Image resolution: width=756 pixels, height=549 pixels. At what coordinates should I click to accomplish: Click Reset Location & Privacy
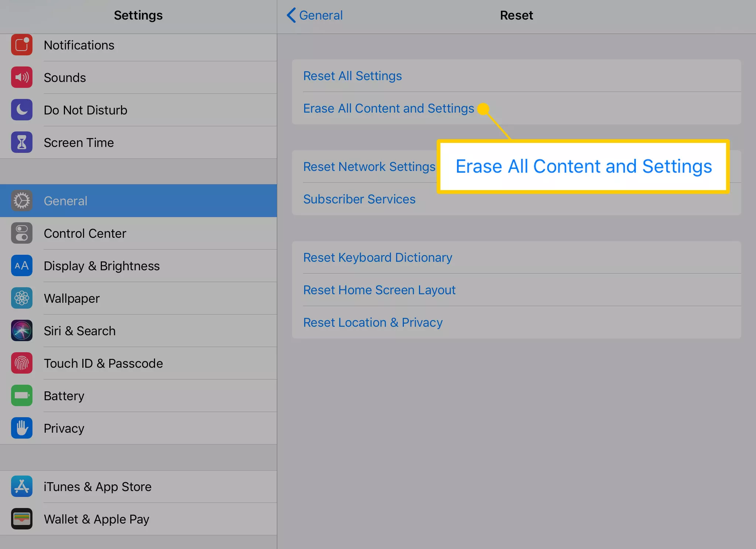[373, 322]
